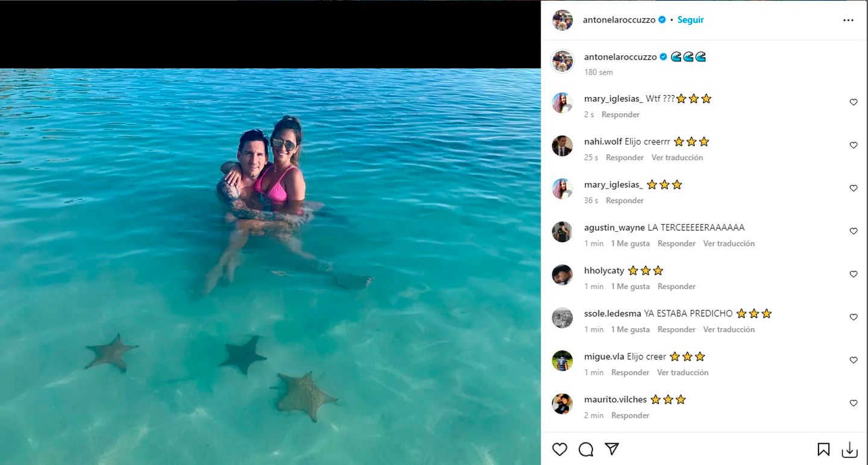
Task: Open migue.vla's username link
Action: tap(604, 357)
